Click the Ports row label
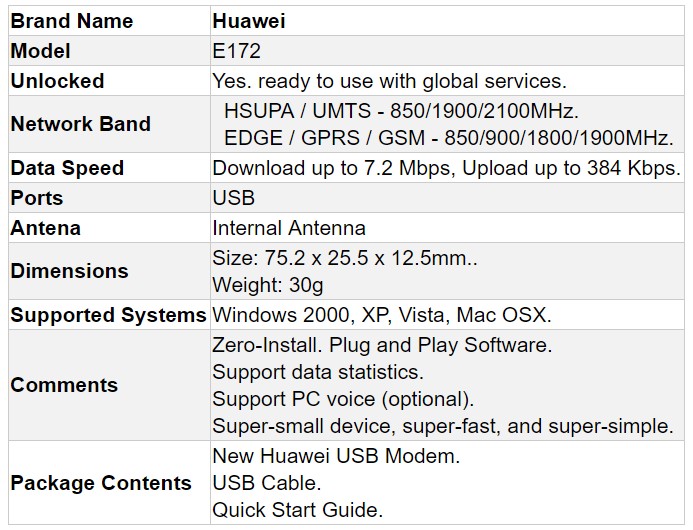 tap(37, 198)
